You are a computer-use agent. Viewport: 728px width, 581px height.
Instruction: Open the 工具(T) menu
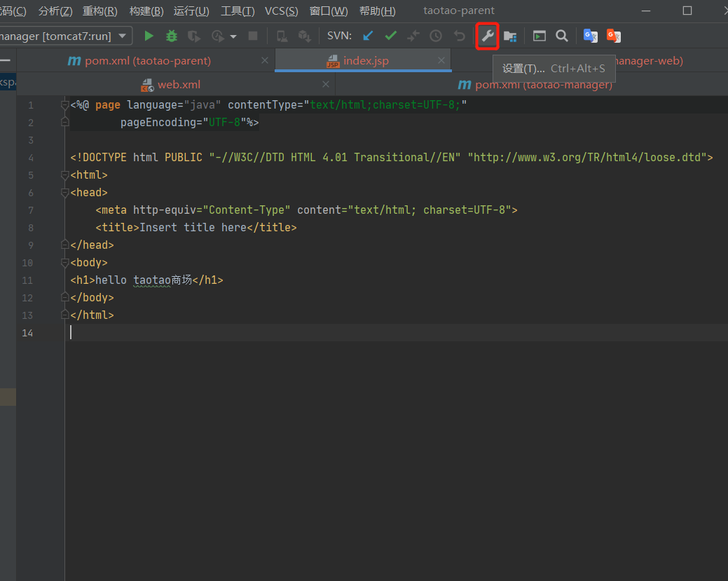[x=238, y=11]
